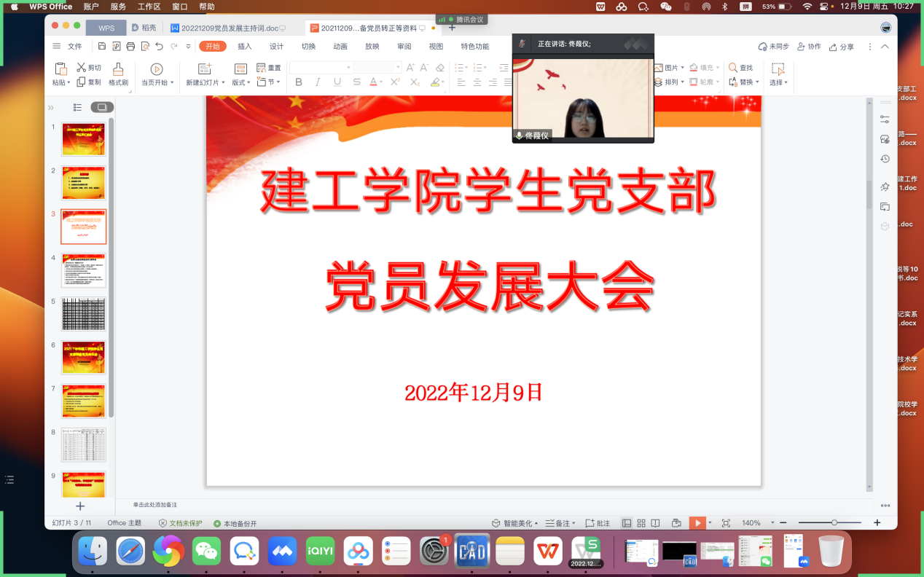Switch to reading view in status bar
The width and height of the screenshot is (924, 577).
[656, 523]
